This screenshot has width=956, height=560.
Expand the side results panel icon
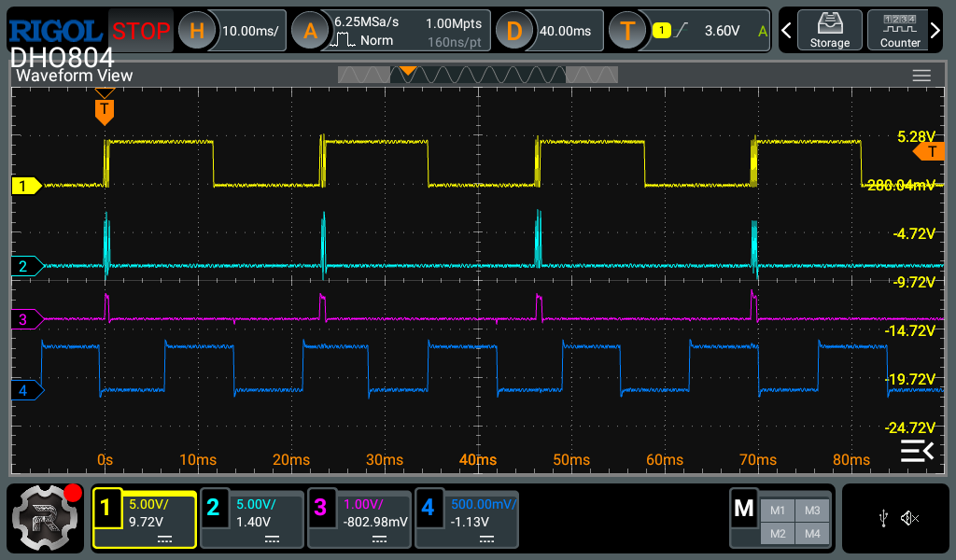918,451
